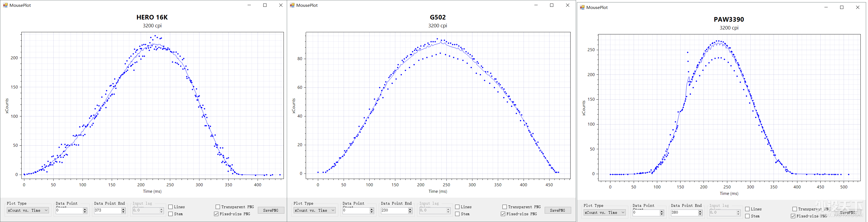This screenshot has width=868, height=222.
Task: Enable Stem checkbox in HERO 16K window
Action: coord(170,214)
